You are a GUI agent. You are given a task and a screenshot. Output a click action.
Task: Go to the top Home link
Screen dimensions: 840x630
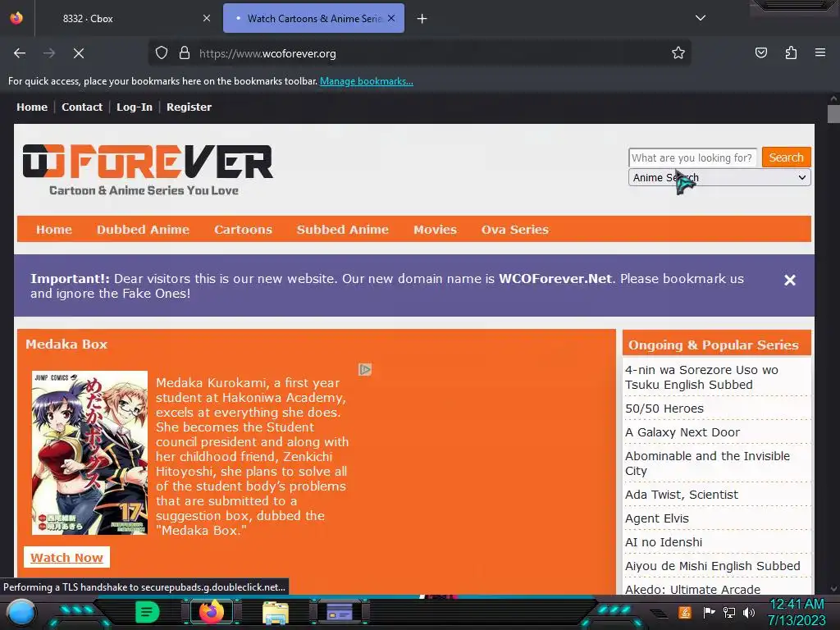tap(32, 107)
